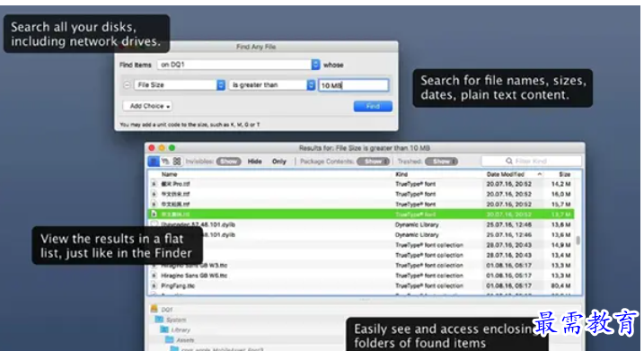Toggle Invisibles to Show
This screenshot has height=351, width=644.
click(228, 162)
